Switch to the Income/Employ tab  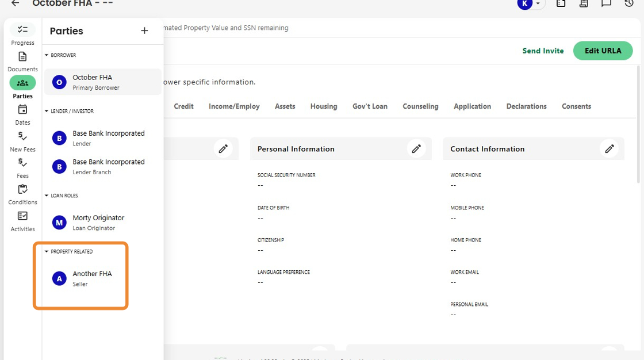pos(234,106)
